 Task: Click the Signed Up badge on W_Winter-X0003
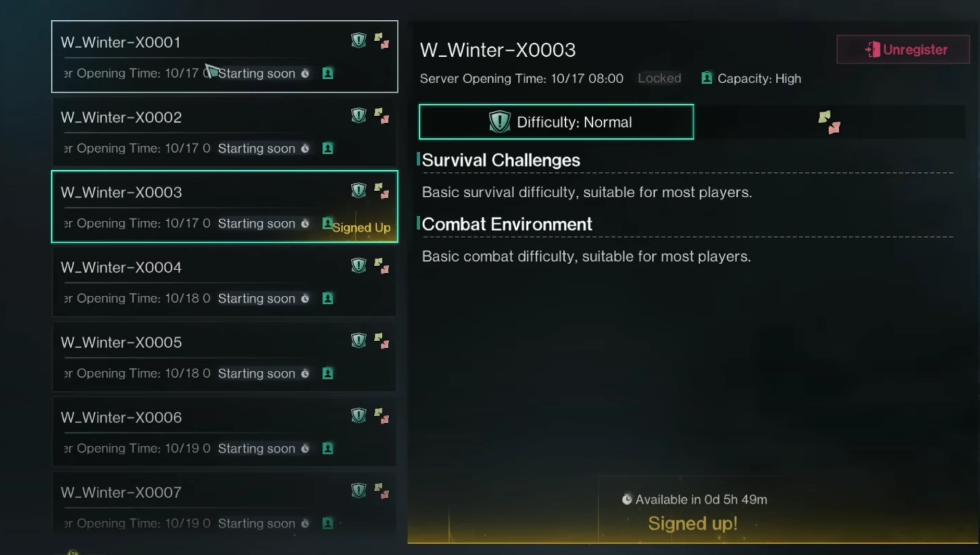[361, 228]
